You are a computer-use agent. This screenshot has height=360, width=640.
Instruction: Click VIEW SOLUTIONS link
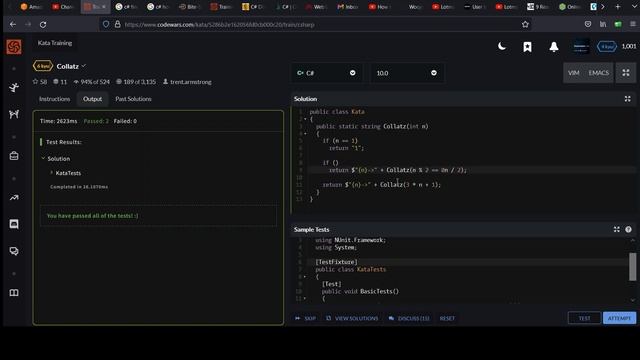(x=352, y=318)
